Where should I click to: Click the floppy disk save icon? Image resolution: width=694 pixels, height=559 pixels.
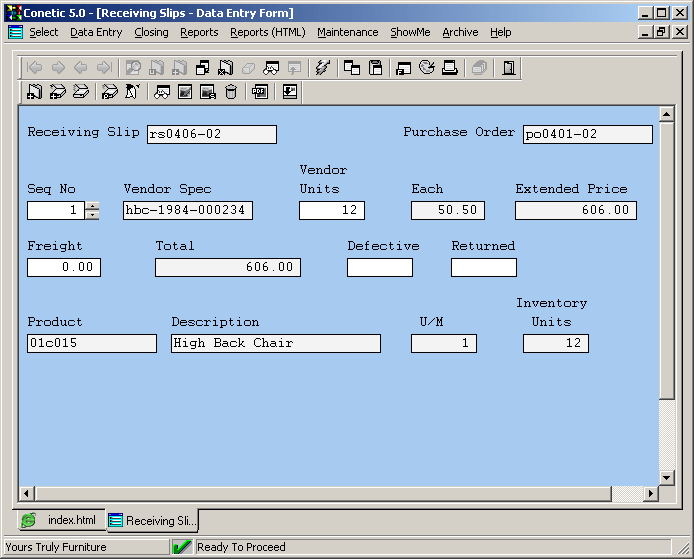376,68
